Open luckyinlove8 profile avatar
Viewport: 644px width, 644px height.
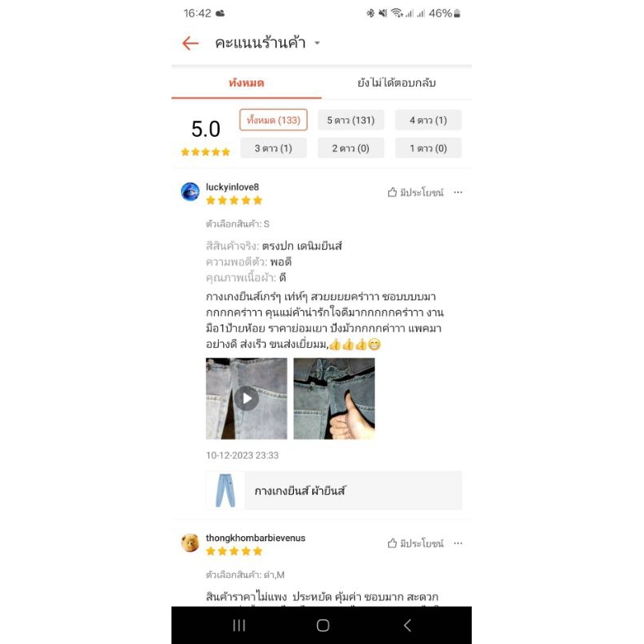190,192
